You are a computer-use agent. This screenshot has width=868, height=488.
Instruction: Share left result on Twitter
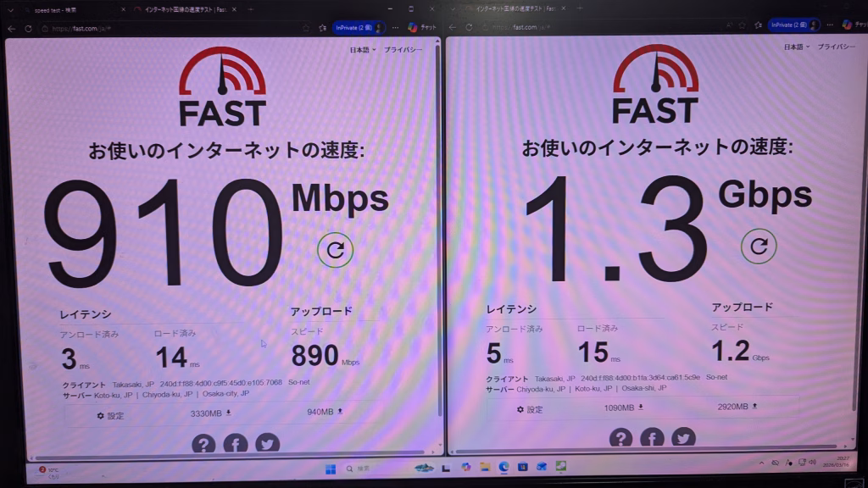tap(267, 443)
